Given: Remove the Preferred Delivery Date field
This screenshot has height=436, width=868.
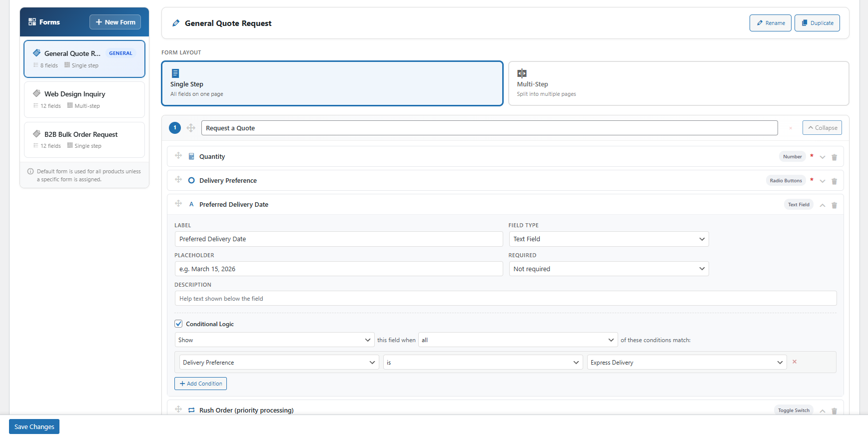Looking at the screenshot, I should click(x=834, y=205).
